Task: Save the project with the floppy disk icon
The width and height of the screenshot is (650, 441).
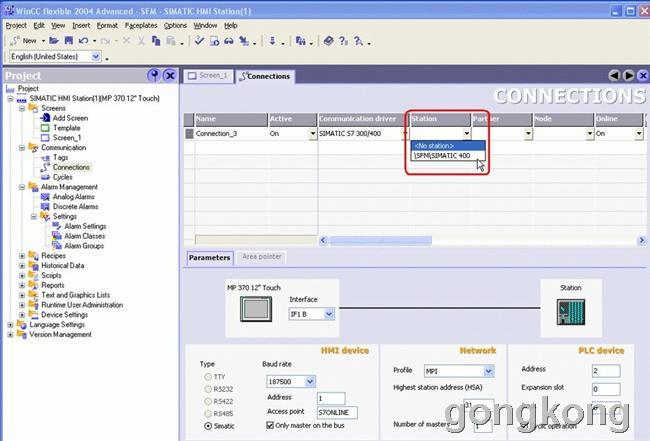Action: point(69,41)
